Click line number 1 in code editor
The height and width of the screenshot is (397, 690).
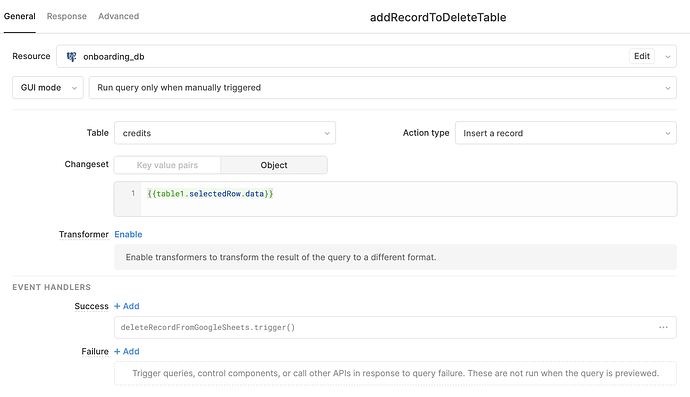click(x=133, y=193)
